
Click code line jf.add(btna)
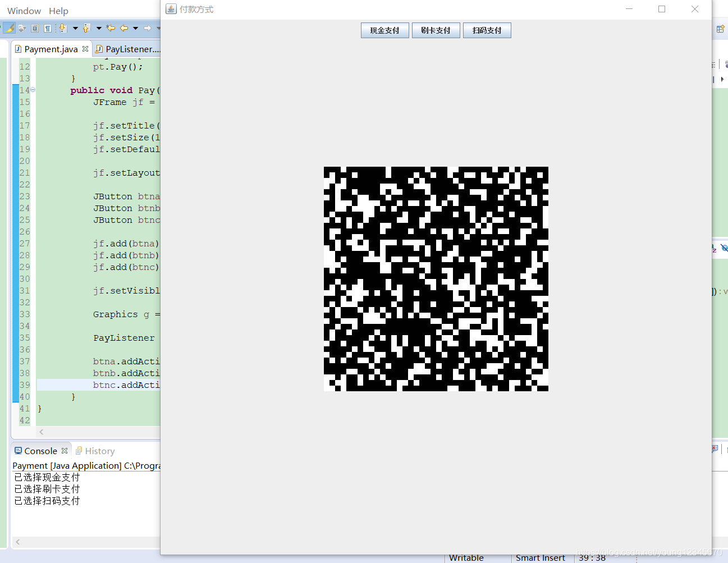[126, 244]
